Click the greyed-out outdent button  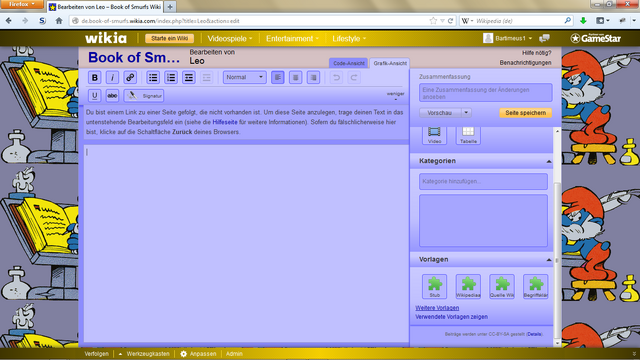(x=207, y=77)
